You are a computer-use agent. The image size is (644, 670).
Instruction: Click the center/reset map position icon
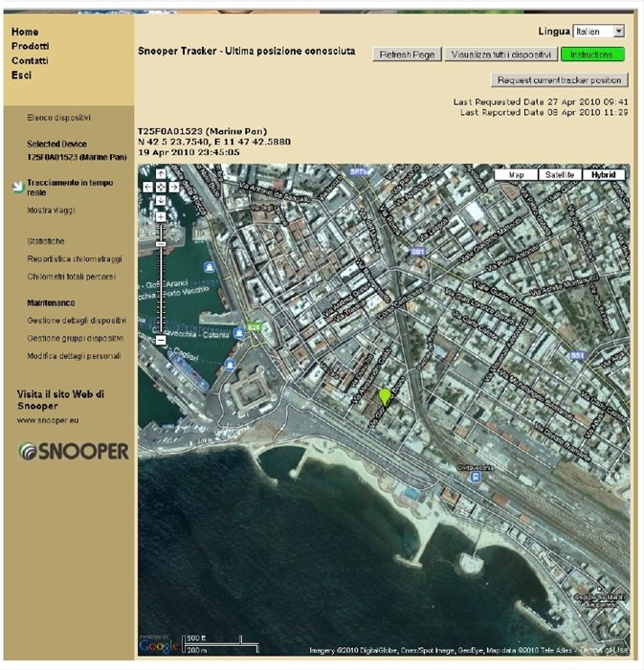pyautogui.click(x=161, y=188)
